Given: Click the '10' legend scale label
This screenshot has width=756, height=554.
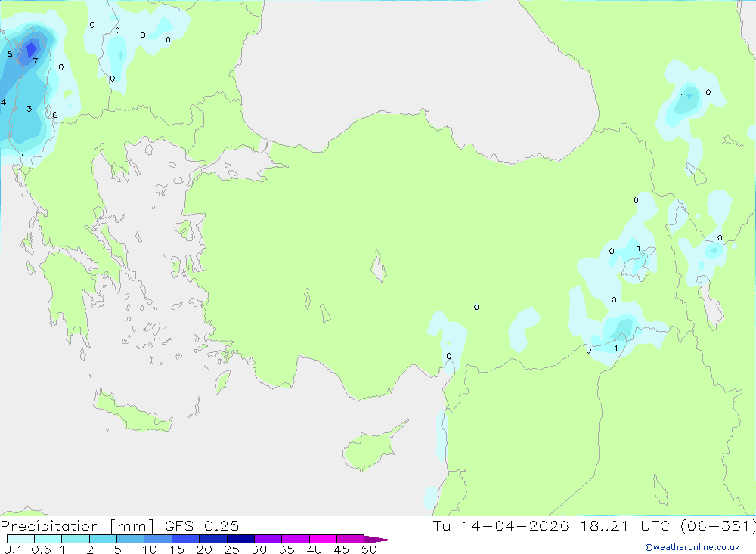Looking at the screenshot, I should click(150, 549).
